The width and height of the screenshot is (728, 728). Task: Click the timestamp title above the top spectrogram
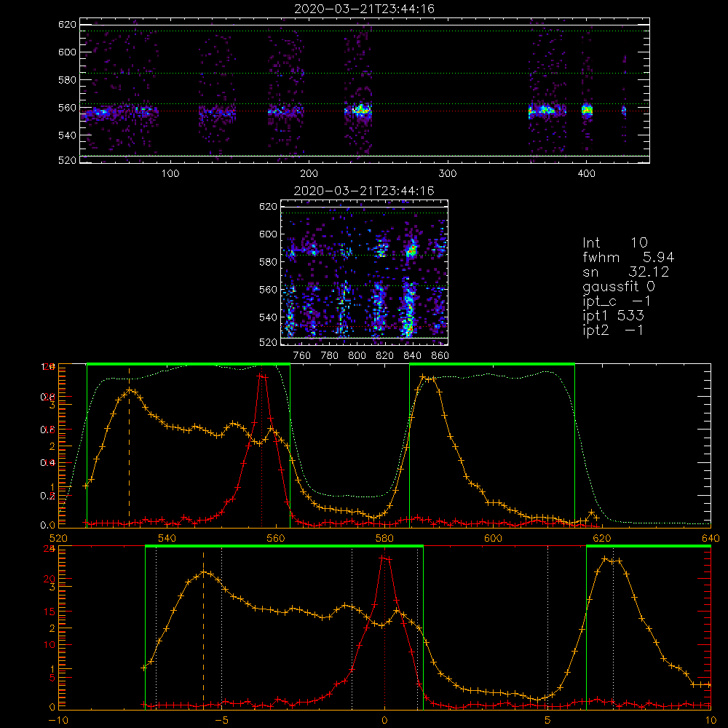[365, 9]
